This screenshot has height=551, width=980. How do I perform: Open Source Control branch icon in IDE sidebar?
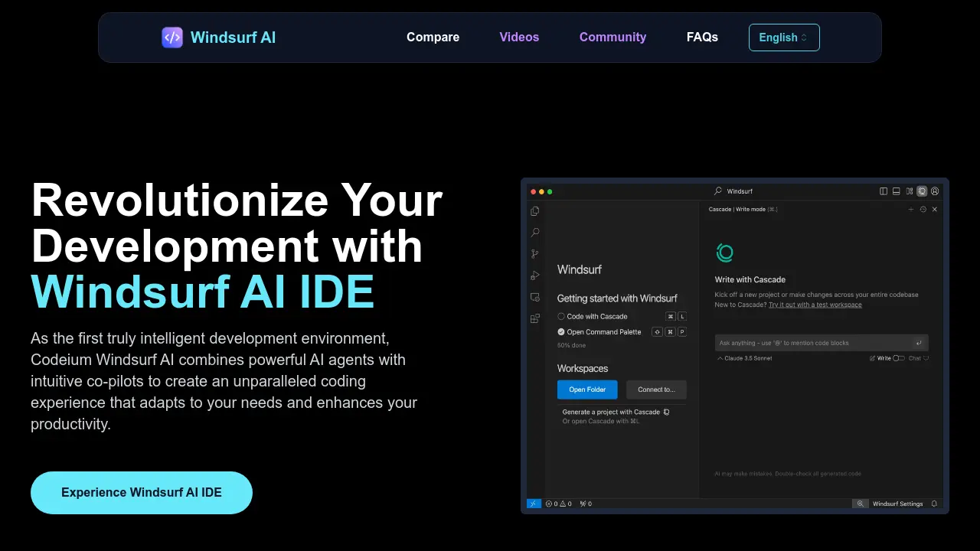coord(534,254)
